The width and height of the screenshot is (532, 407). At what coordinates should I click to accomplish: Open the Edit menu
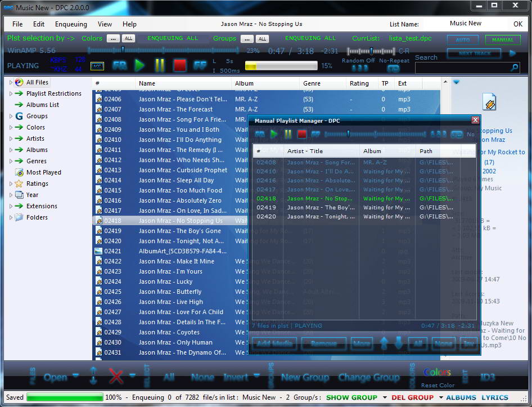pos(39,24)
